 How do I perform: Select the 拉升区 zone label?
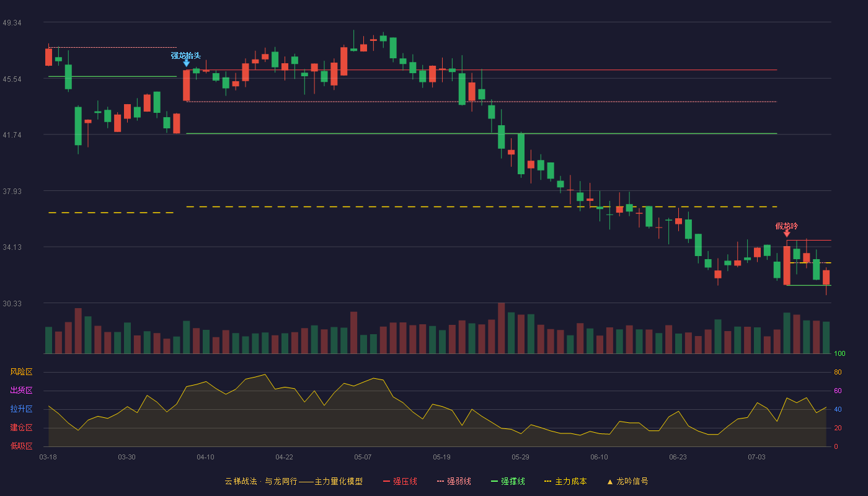click(21, 409)
